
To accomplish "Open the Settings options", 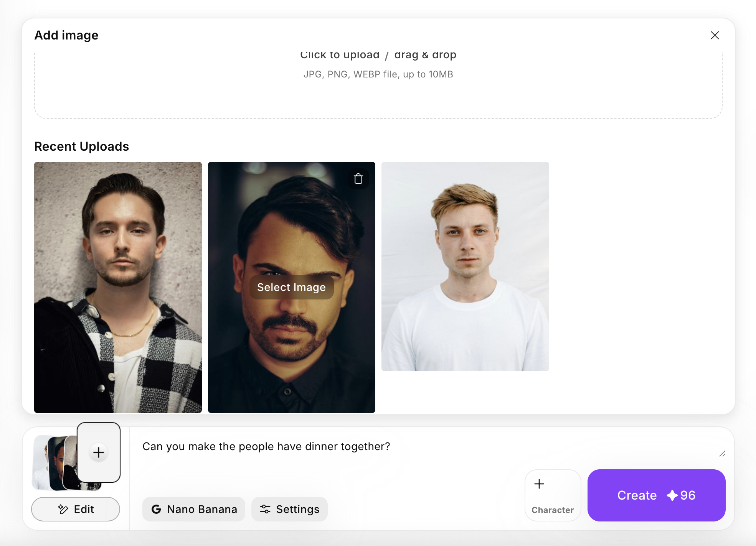I will 289,509.
